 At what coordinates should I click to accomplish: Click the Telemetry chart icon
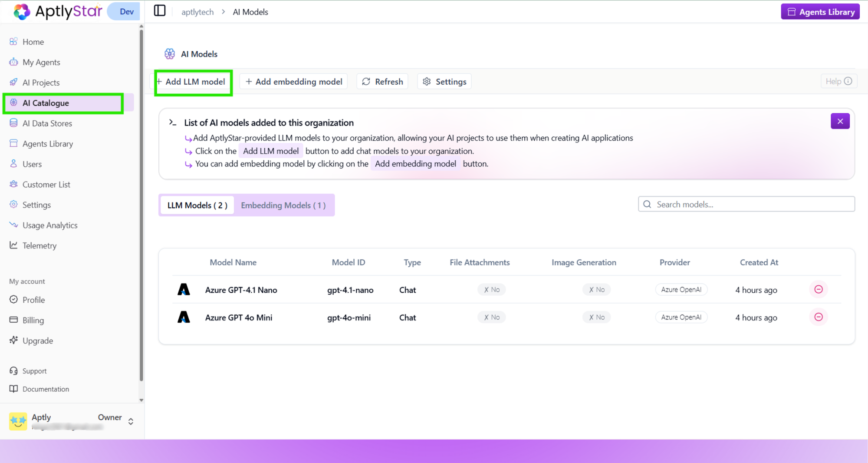point(13,245)
